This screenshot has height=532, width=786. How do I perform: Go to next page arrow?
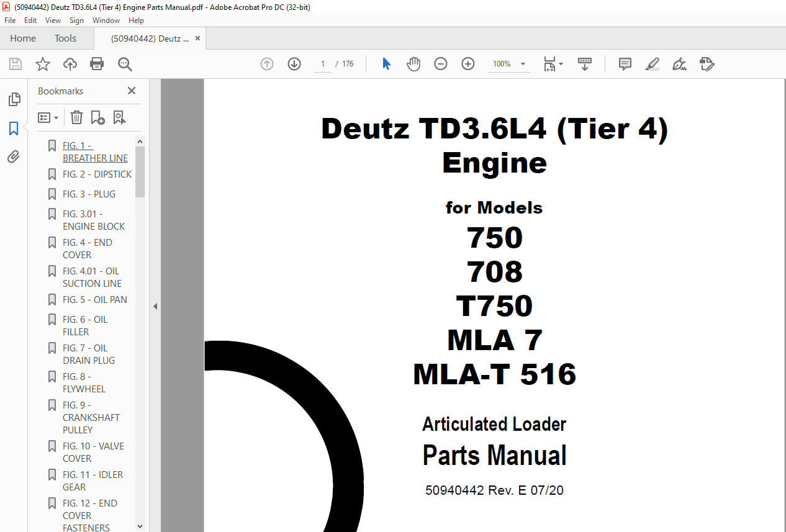click(294, 64)
